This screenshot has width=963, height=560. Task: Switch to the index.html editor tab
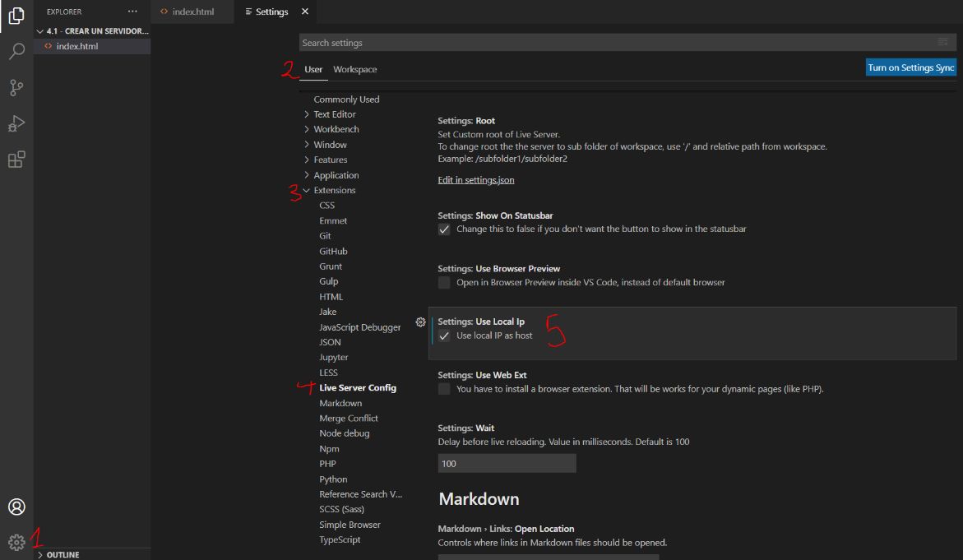click(x=193, y=12)
